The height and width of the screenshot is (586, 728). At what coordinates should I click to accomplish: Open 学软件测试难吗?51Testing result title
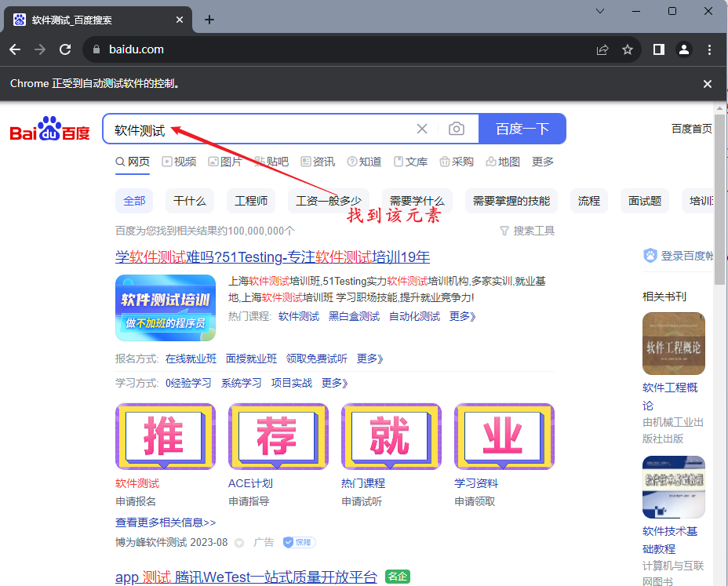[x=272, y=257]
